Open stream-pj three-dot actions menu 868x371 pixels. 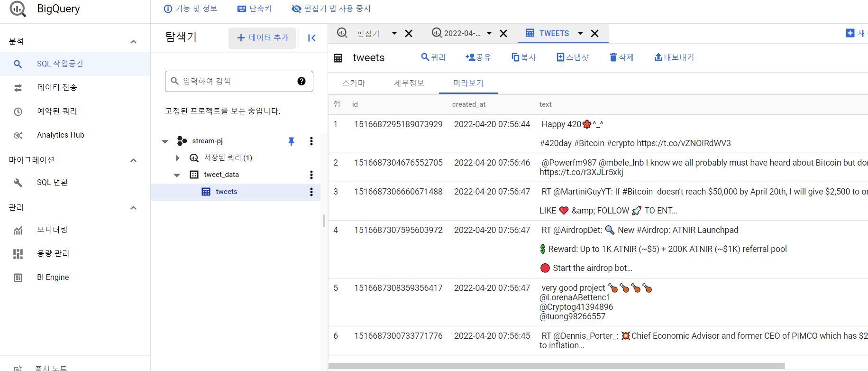311,141
